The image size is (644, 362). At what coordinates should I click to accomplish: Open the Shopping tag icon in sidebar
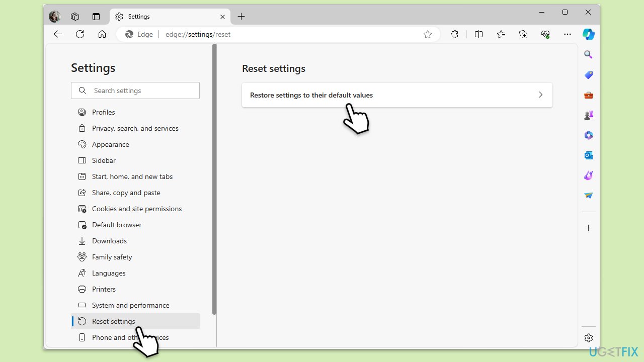[x=588, y=75]
